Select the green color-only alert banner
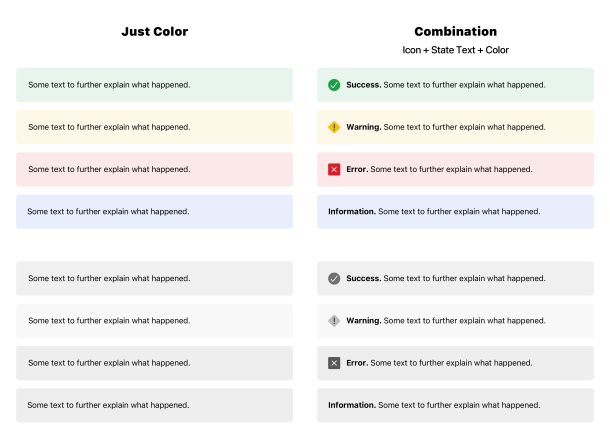The width and height of the screenshot is (610, 439). 154,85
